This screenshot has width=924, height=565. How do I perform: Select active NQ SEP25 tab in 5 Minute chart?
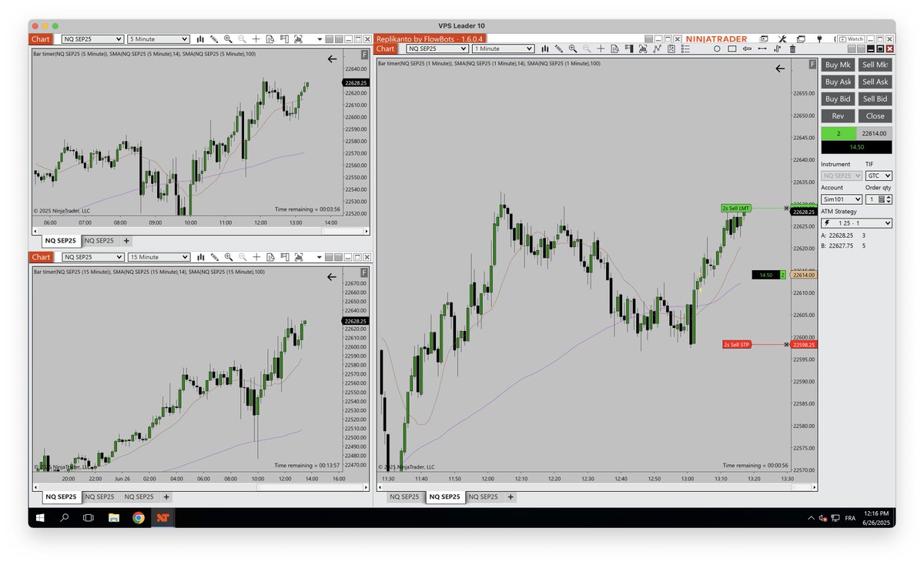[x=62, y=241]
